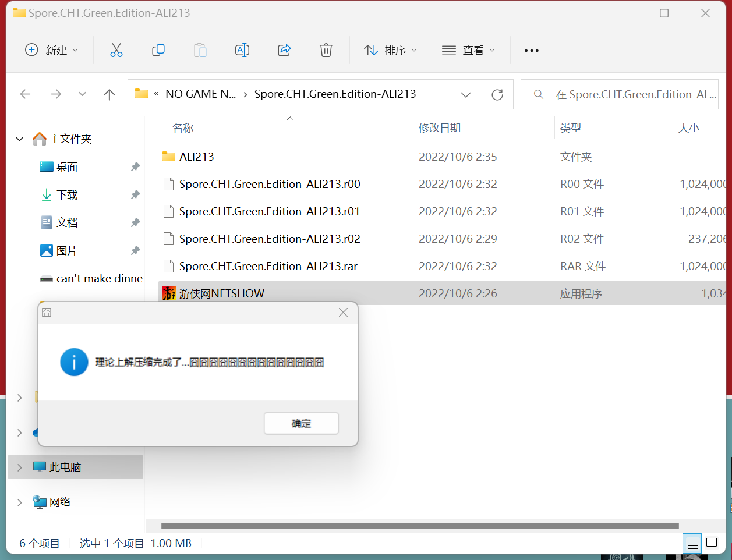Close the 囧 message dialog
732x560 pixels.
click(x=344, y=313)
